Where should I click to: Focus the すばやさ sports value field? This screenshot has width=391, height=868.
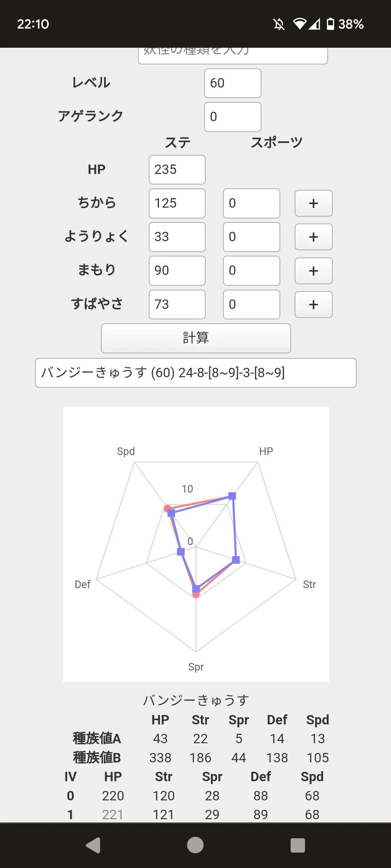pos(252,305)
